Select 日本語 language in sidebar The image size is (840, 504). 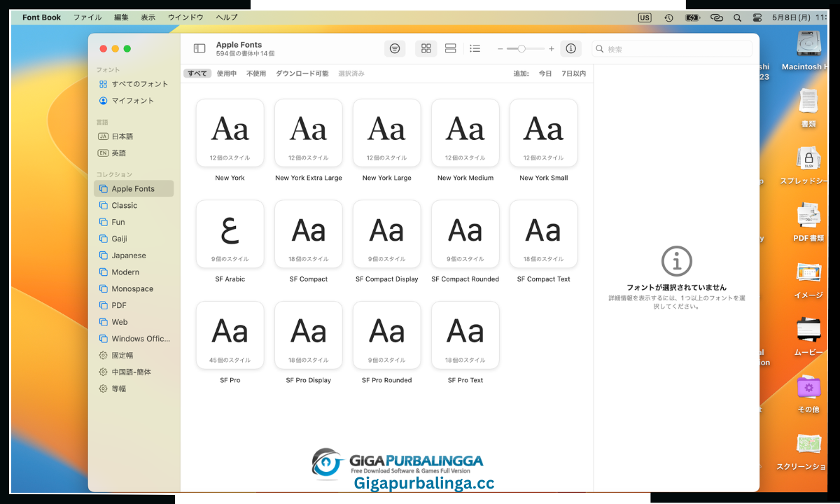pos(134,136)
